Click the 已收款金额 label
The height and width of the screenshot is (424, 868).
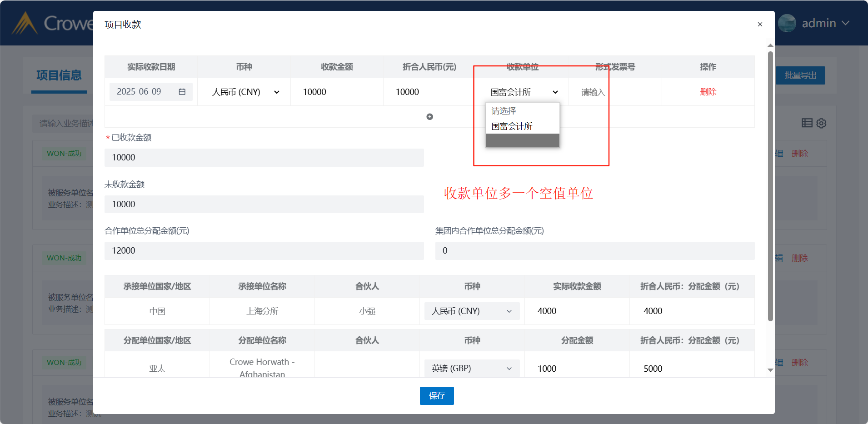tap(131, 138)
